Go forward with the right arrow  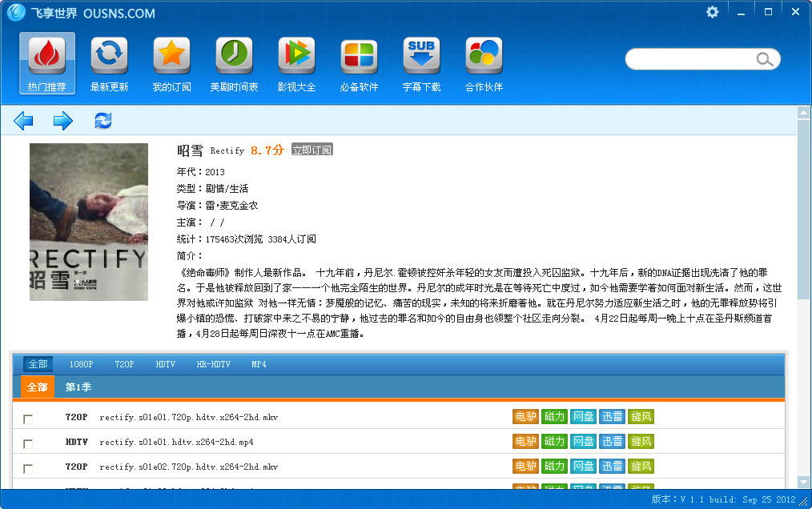[x=63, y=121]
